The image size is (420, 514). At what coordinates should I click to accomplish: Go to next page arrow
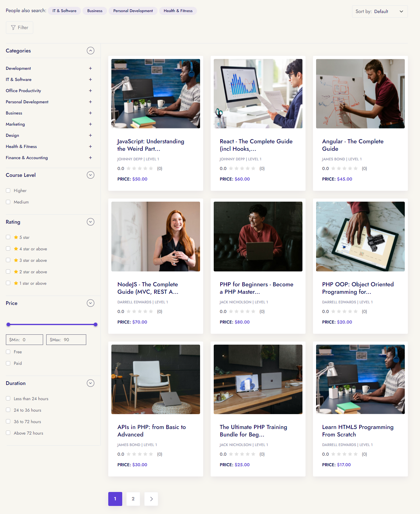click(x=151, y=499)
